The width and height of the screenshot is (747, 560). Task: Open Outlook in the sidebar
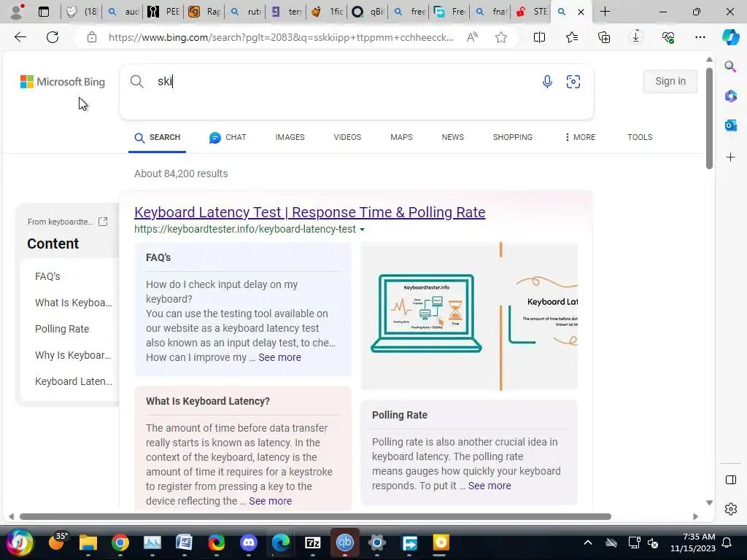730,125
